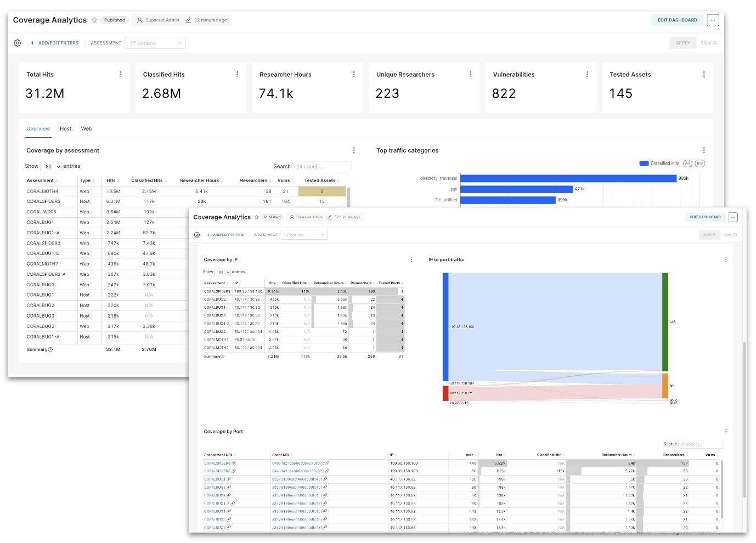Open Coverage by IP chart options menu
Viewport: 756px width, 543px height.
pos(411,259)
